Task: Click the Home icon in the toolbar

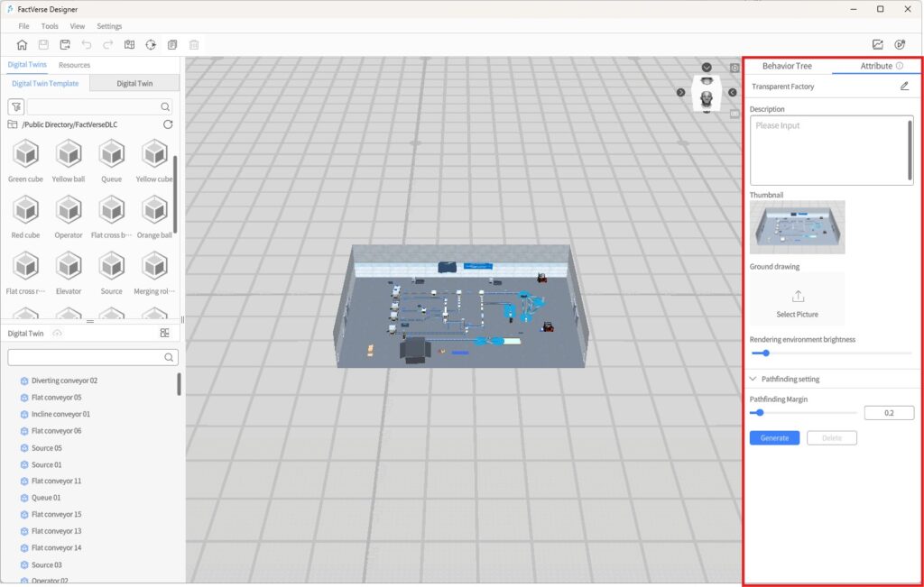Action: pos(22,44)
